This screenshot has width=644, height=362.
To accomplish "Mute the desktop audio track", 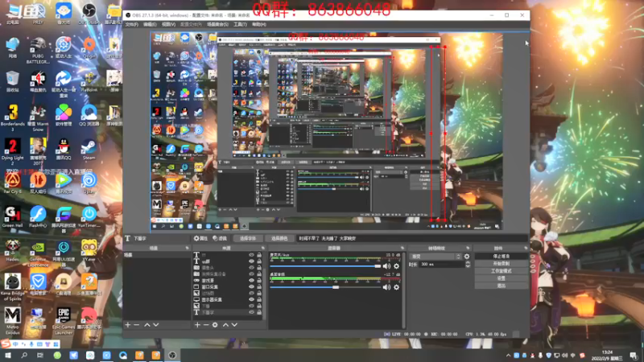I will (386, 287).
